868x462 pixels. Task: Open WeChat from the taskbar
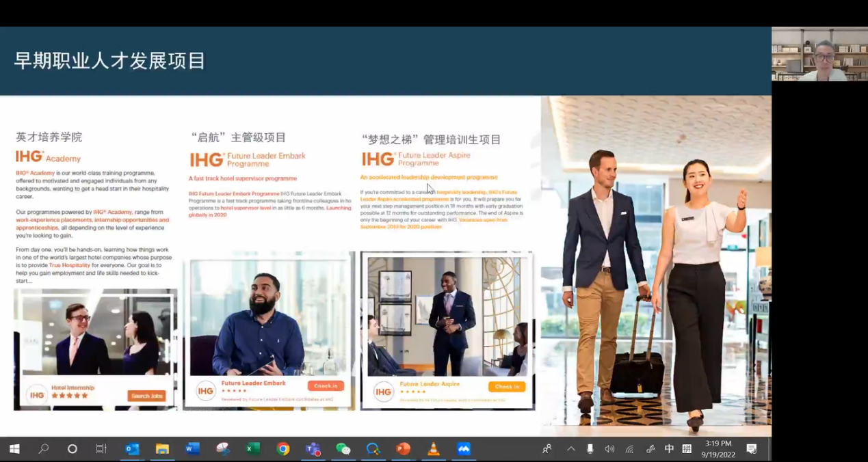(x=343, y=449)
